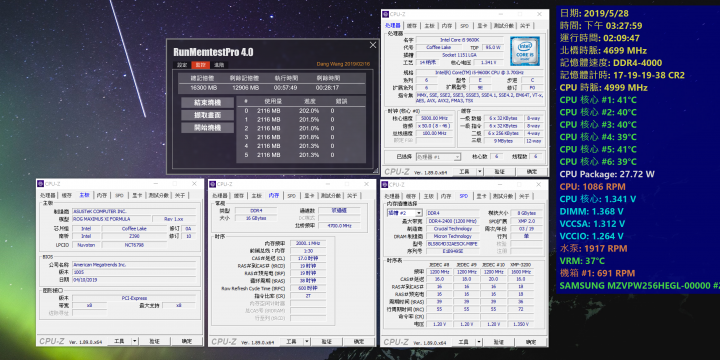Click 验证 button in mainboard CPU-Z window
720x360 pixels.
coord(154,341)
